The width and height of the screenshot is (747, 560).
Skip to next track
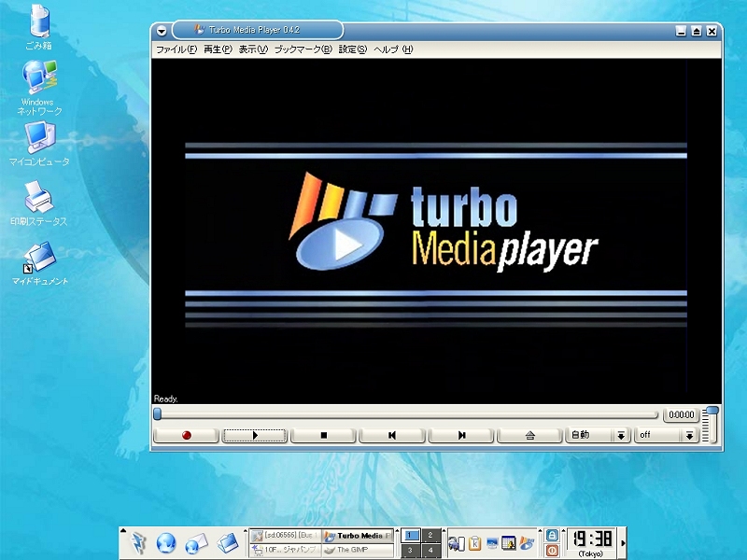pos(461,435)
